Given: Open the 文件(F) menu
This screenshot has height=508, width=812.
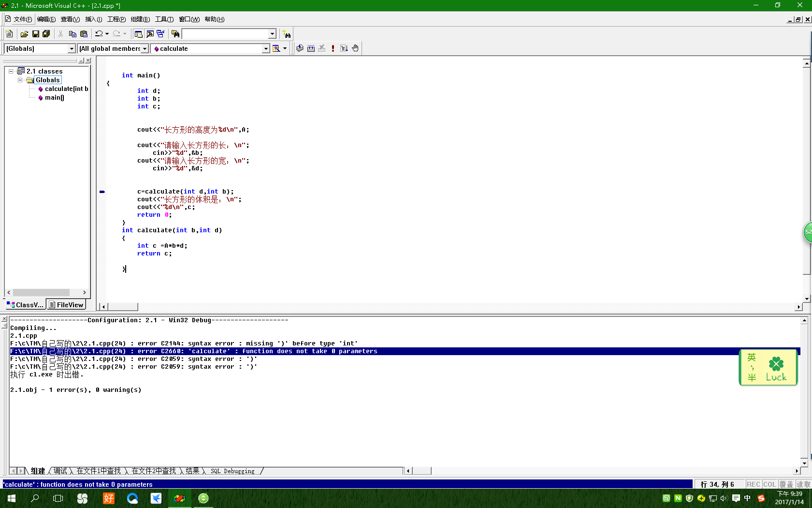Looking at the screenshot, I should [x=23, y=19].
